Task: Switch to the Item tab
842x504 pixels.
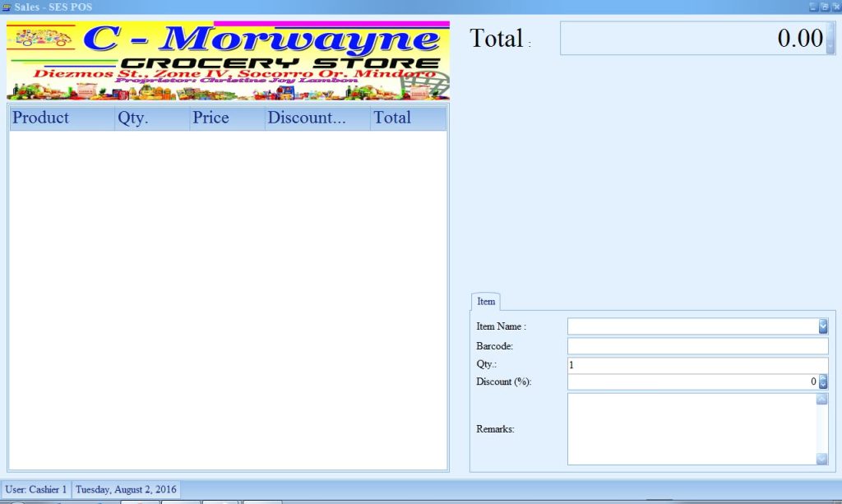Action: coord(486,302)
